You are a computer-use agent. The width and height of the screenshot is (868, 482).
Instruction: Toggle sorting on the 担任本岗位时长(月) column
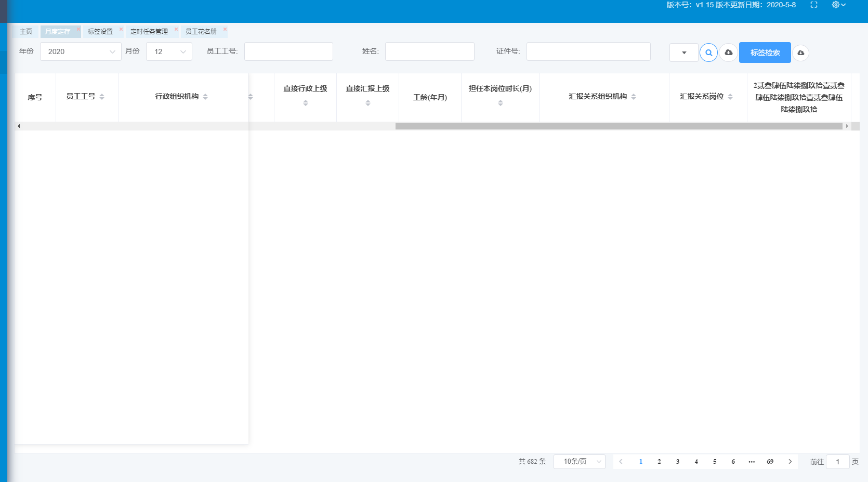pyautogui.click(x=500, y=102)
